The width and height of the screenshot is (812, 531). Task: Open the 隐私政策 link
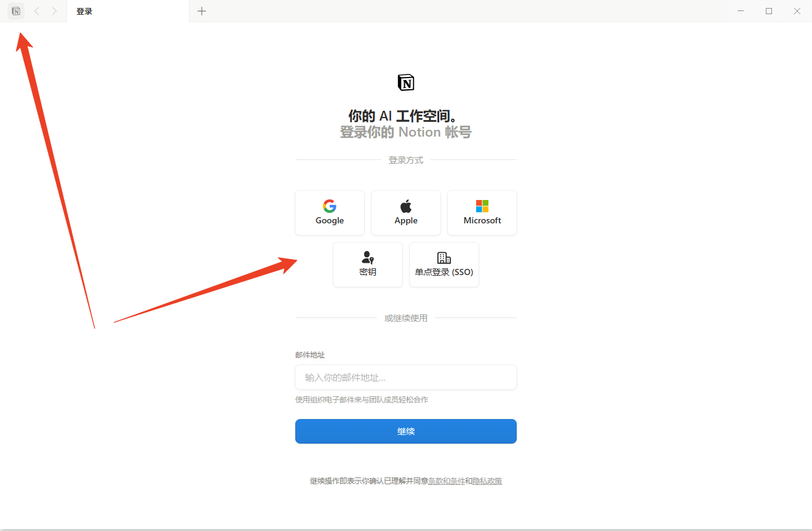coord(487,481)
